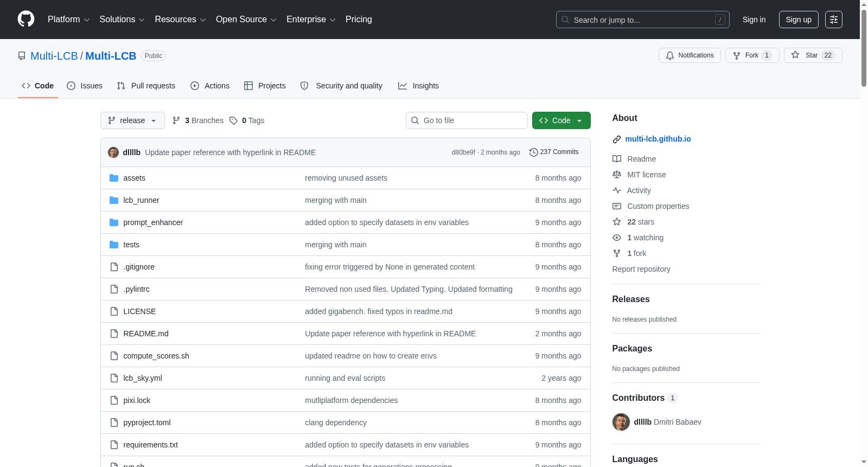
Task: Open the Releases section heading link
Action: (x=631, y=299)
